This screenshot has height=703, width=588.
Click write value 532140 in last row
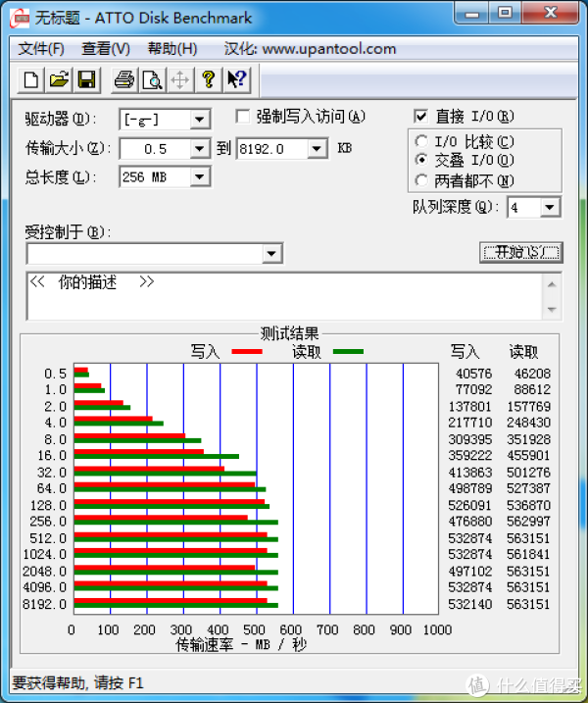470,604
